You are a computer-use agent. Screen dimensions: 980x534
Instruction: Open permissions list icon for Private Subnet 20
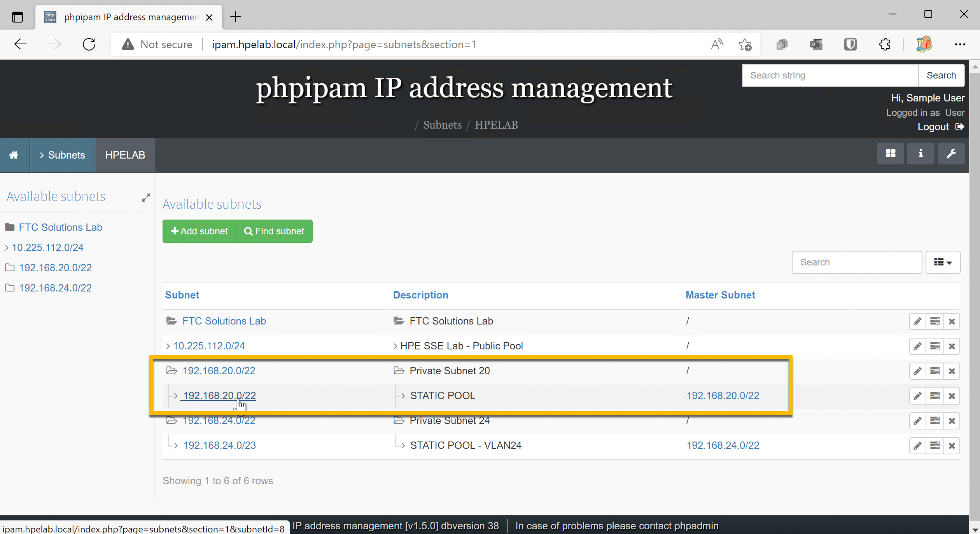934,371
